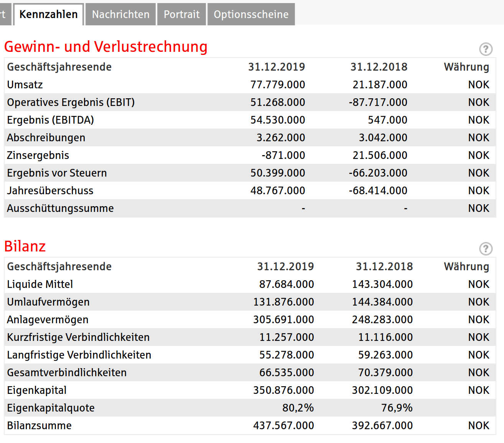Click the Bilanz section heading
The width and height of the screenshot is (504, 443).
[x=25, y=246]
